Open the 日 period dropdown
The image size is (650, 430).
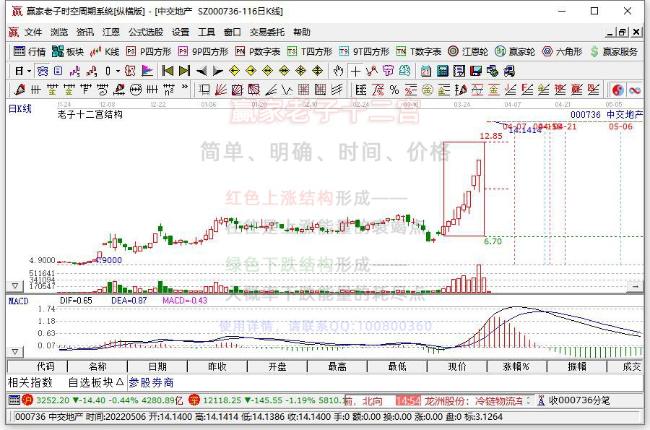[23, 71]
